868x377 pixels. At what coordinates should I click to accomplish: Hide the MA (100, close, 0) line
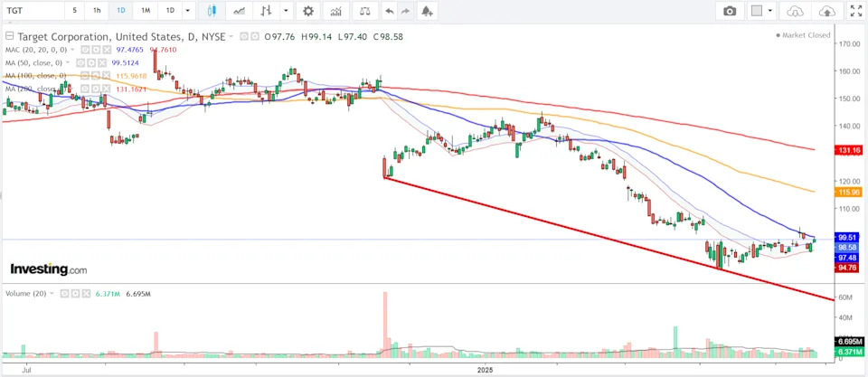[x=85, y=76]
